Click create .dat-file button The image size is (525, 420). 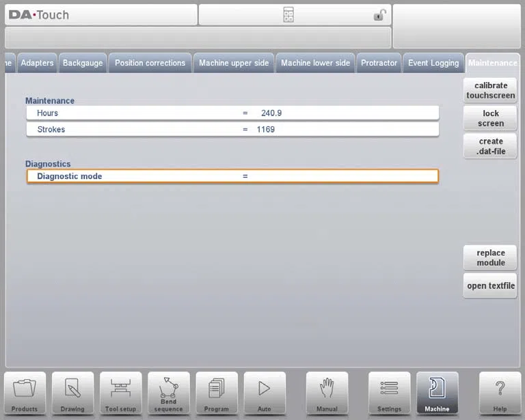[491, 146]
